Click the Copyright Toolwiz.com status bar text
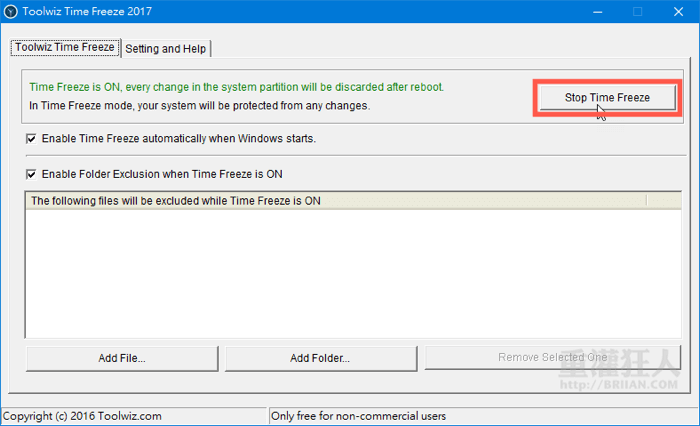700x426 pixels. [82, 416]
